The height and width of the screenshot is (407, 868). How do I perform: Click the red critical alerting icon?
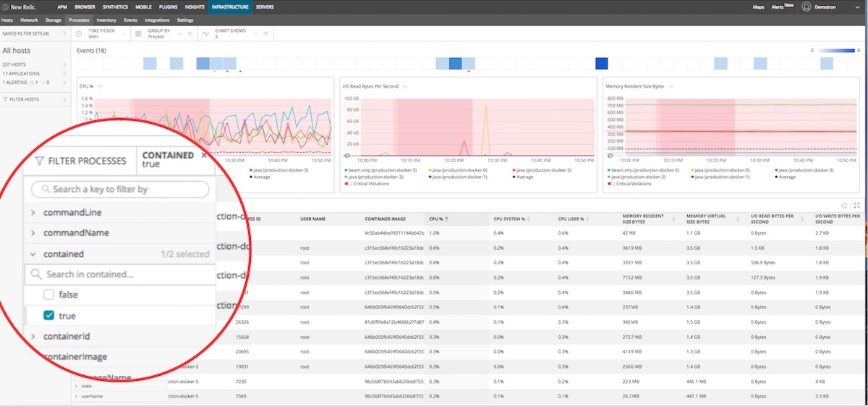tap(33, 83)
